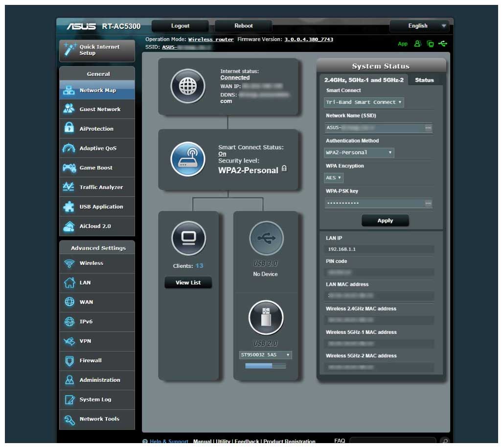Click the green guest network status icon
The height and width of the screenshot is (448, 503).
coord(417,44)
